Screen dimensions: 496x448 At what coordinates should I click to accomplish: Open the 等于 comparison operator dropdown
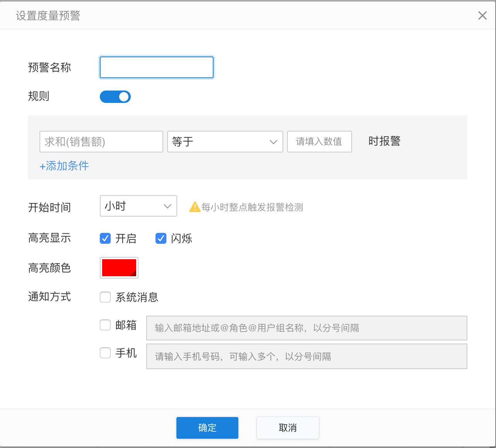click(x=225, y=142)
